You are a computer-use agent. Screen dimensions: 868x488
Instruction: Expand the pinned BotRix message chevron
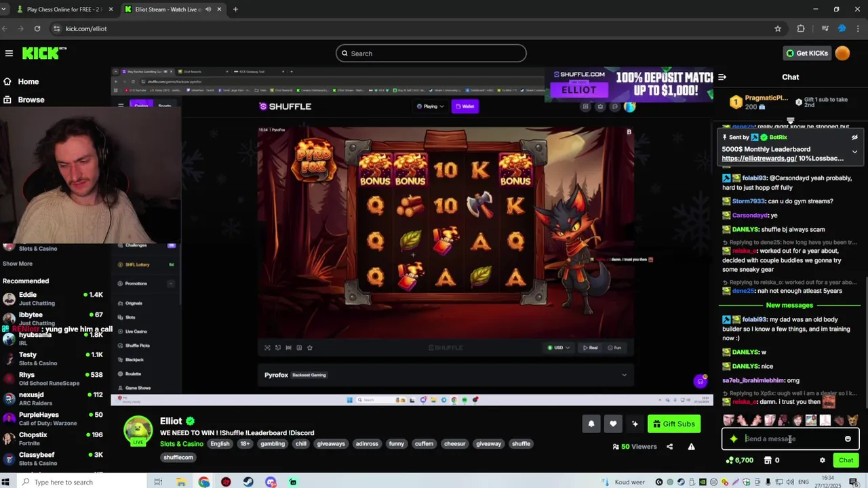pyautogui.click(x=854, y=152)
